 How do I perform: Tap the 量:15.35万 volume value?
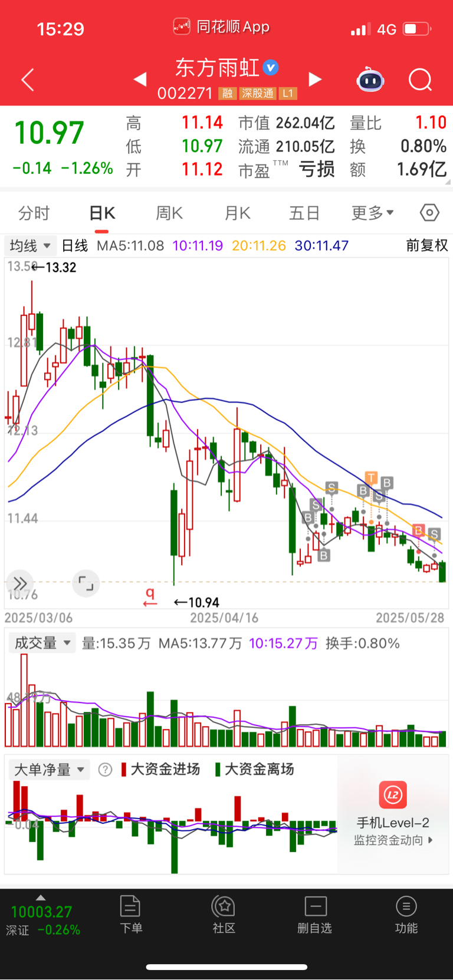[116, 643]
